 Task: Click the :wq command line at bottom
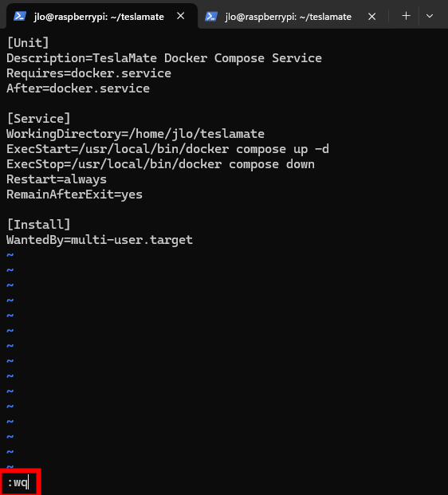tap(18, 482)
